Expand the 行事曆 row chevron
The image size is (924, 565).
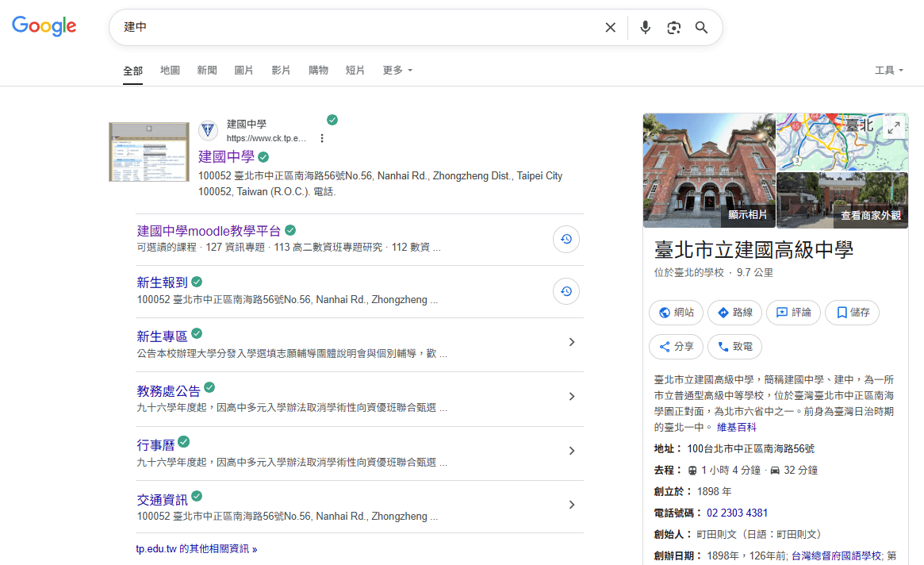point(571,451)
